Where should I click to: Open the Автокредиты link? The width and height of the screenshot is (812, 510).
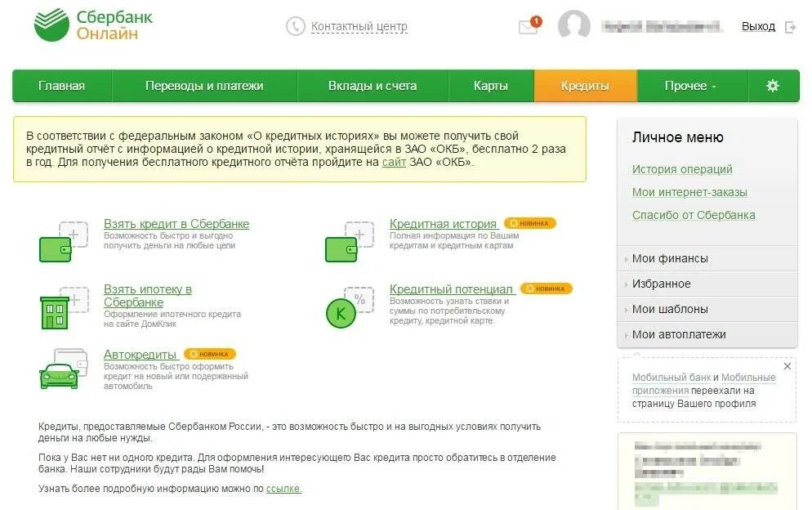[140, 355]
